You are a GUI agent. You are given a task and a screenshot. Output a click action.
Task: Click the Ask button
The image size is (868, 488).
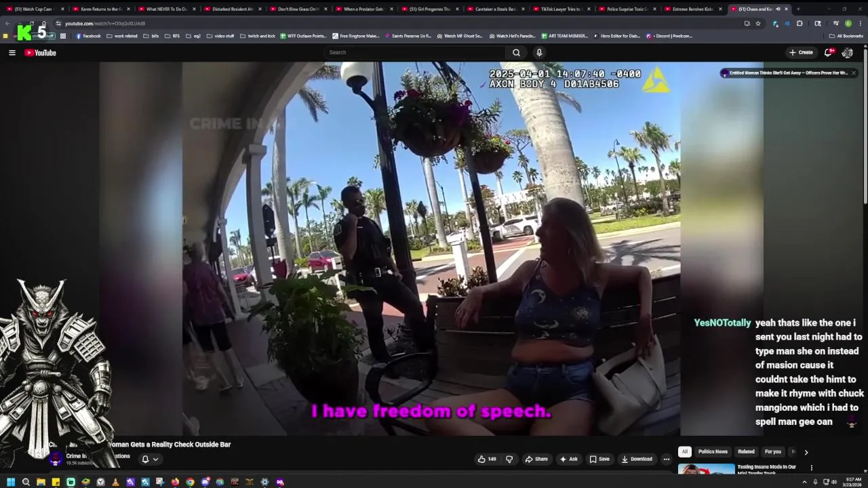pos(568,459)
